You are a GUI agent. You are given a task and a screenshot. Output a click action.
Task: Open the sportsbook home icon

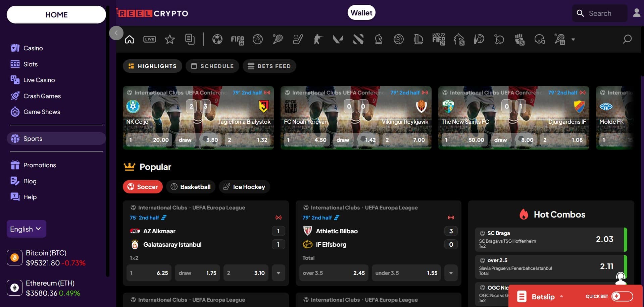[130, 40]
